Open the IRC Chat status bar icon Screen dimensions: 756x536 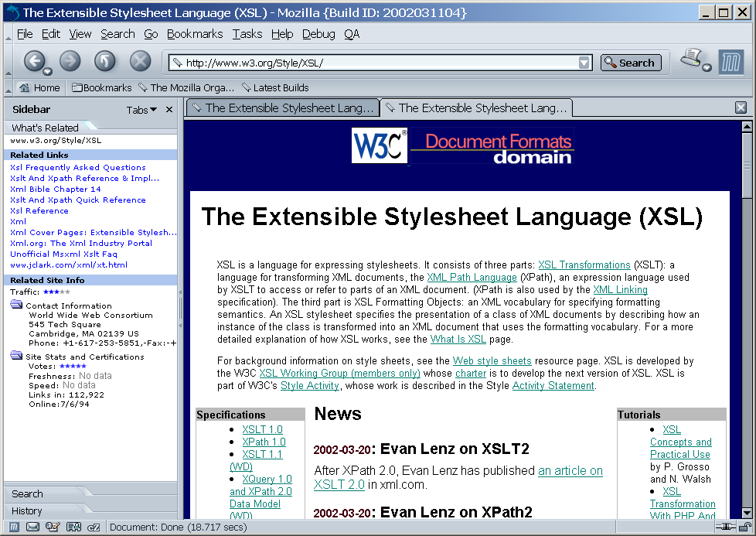pyautogui.click(x=94, y=527)
